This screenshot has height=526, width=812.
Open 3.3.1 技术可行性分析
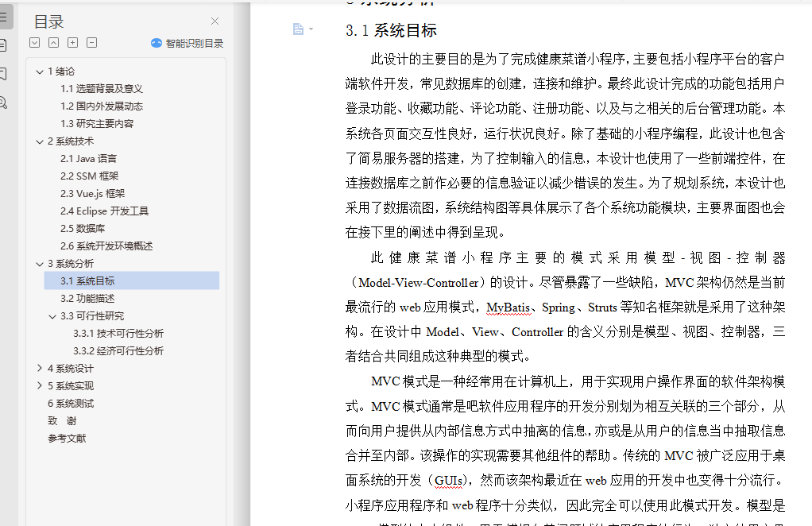[118, 334]
